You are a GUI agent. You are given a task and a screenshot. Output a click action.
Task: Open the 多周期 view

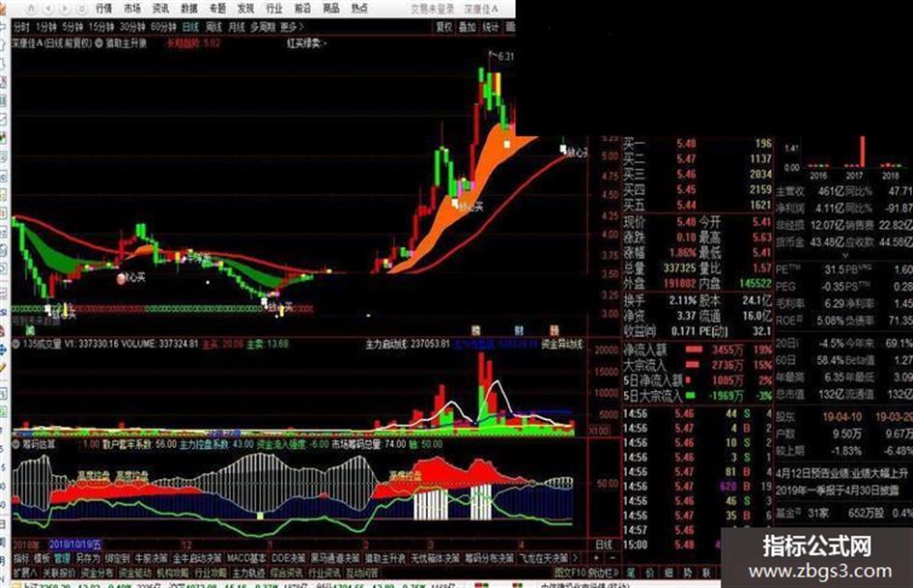coord(263,27)
